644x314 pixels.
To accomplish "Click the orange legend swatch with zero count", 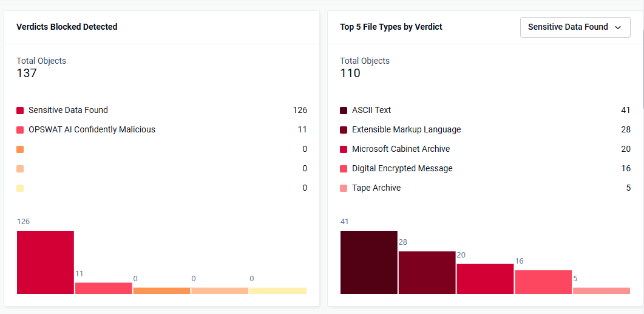I will pos(20,149).
